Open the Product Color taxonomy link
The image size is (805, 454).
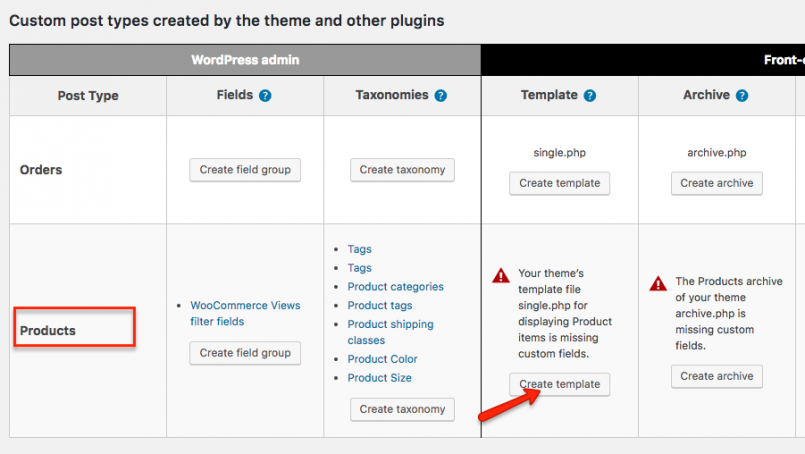coord(382,359)
